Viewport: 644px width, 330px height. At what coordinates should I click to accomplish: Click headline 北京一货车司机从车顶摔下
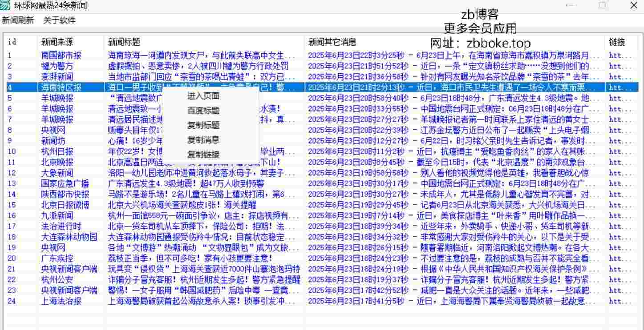202,226
